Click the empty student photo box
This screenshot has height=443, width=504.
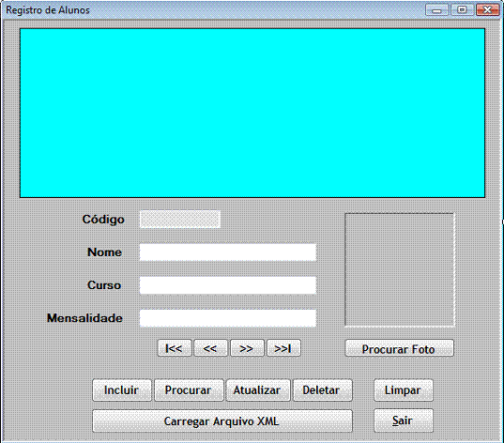pos(400,269)
